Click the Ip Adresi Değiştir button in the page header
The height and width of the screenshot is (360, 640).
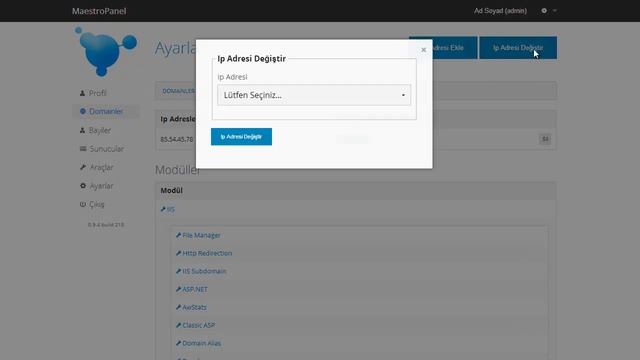518,48
